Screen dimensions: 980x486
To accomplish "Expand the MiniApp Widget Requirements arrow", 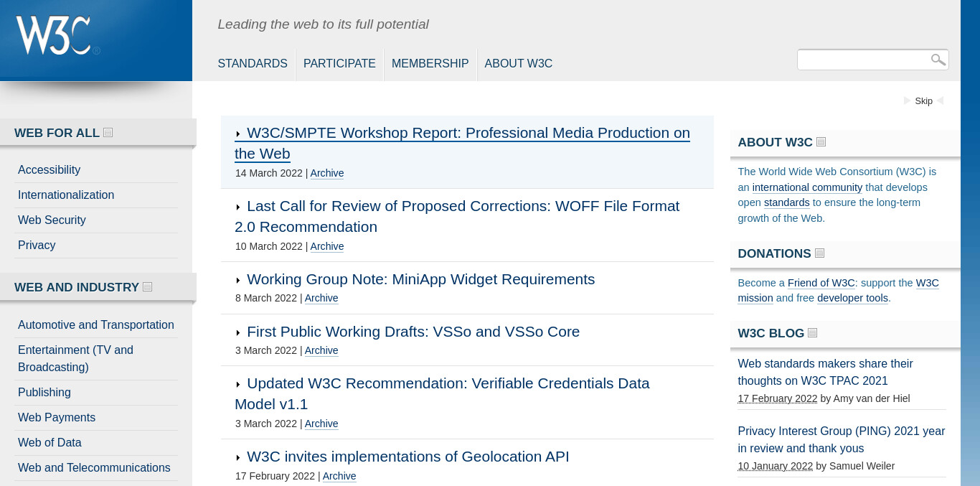I will (x=238, y=280).
